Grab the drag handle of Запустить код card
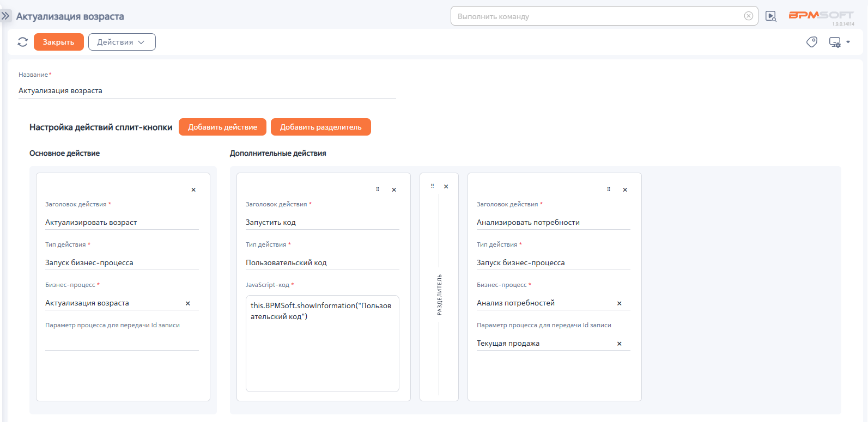 pyautogui.click(x=378, y=189)
